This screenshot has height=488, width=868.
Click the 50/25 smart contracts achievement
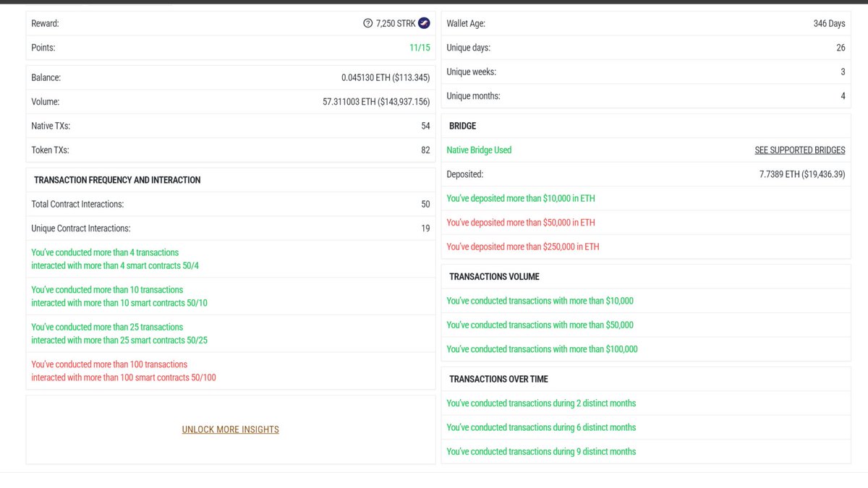pyautogui.click(x=119, y=333)
